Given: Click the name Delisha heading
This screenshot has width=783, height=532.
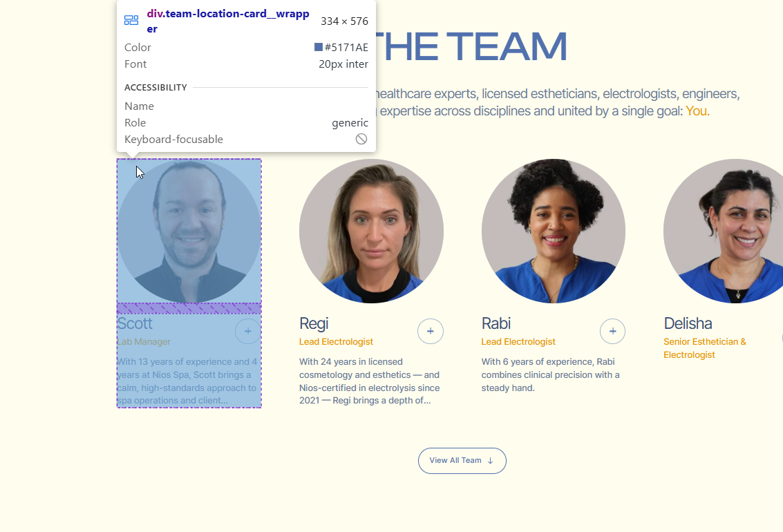Looking at the screenshot, I should coord(688,323).
